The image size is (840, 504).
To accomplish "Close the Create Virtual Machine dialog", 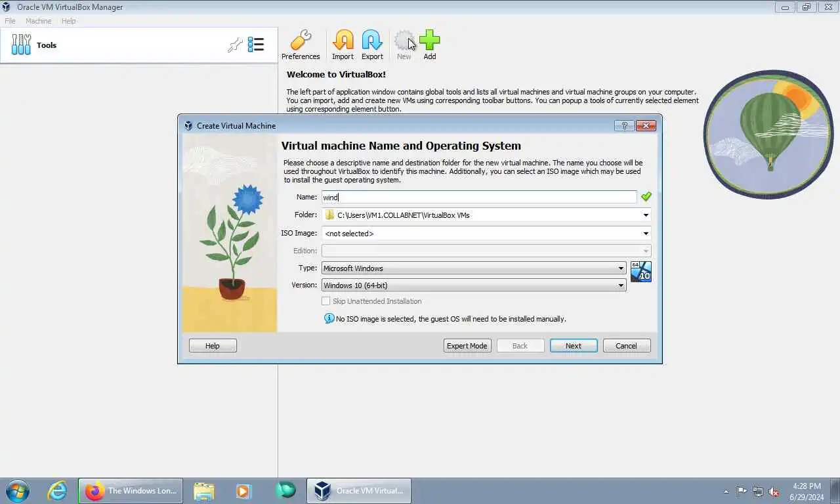I will pyautogui.click(x=646, y=125).
